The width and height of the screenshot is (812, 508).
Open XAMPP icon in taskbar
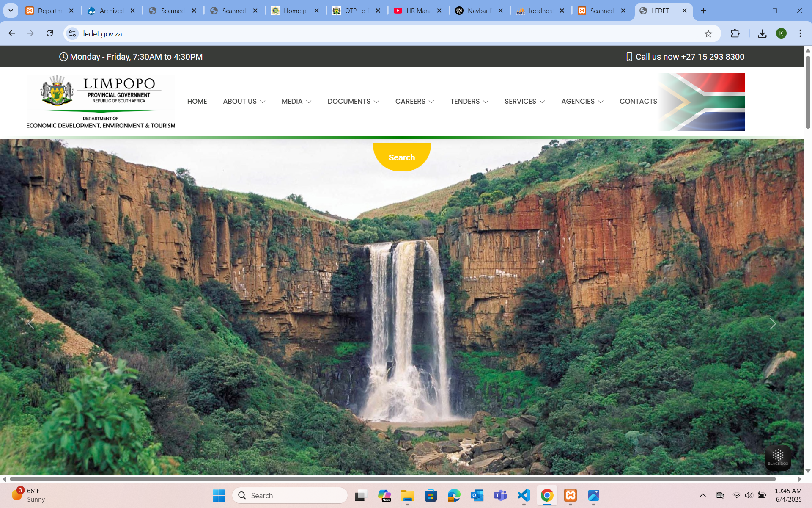[570, 495]
